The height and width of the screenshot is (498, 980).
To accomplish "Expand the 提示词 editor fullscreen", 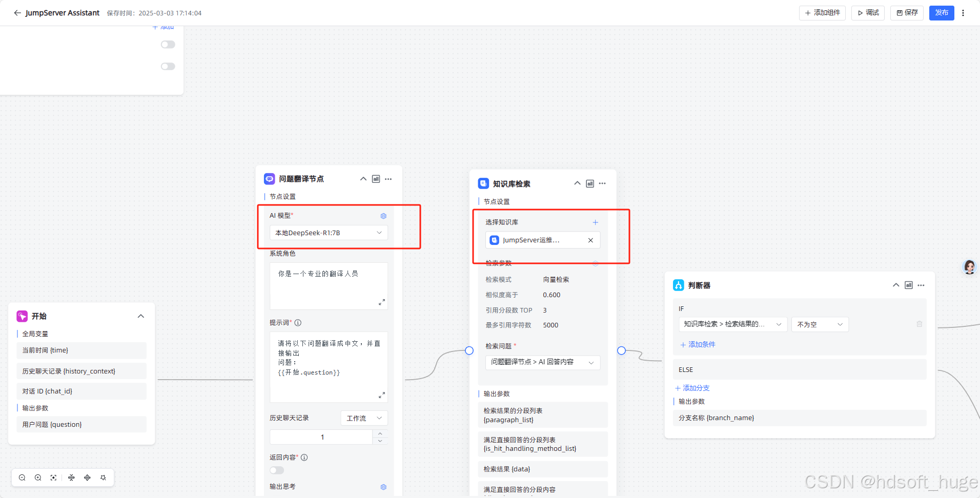I will (x=382, y=395).
